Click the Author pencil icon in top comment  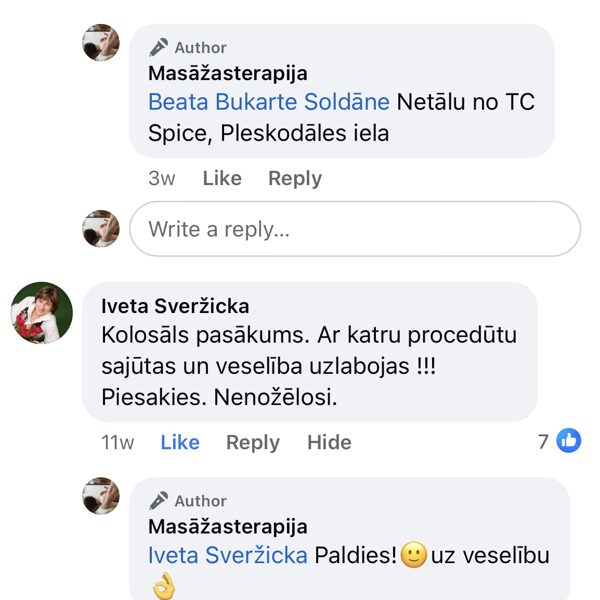tap(158, 47)
